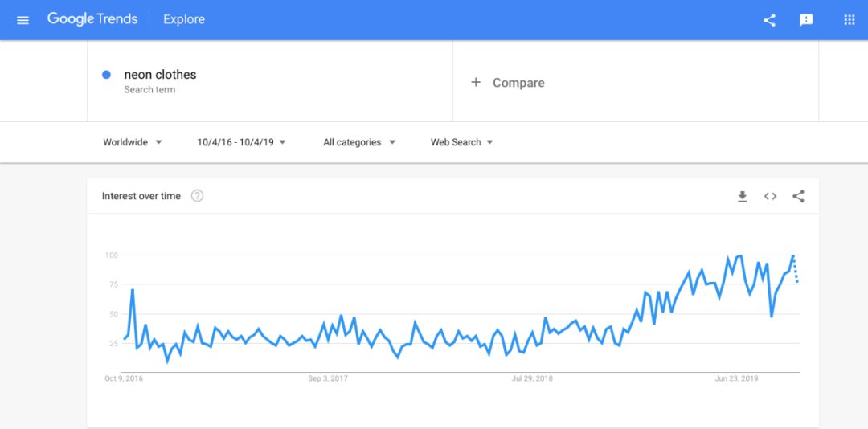
Task: Click the plus icon to add comparison
Action: [476, 82]
